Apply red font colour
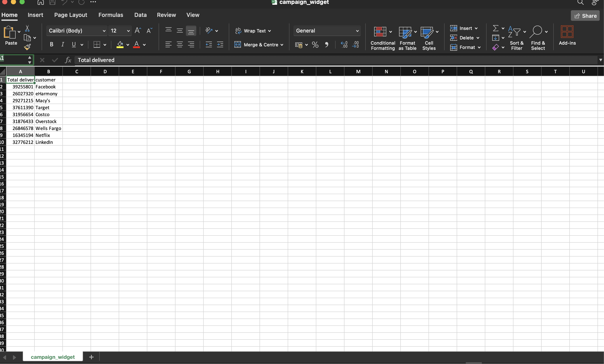The height and width of the screenshot is (364, 604). click(x=136, y=44)
